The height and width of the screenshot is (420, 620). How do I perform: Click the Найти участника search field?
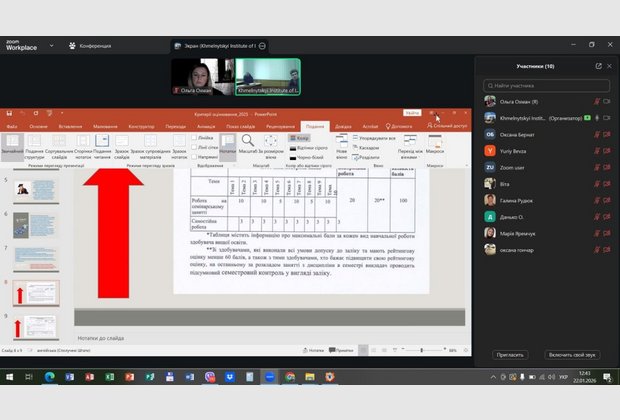[x=546, y=85]
